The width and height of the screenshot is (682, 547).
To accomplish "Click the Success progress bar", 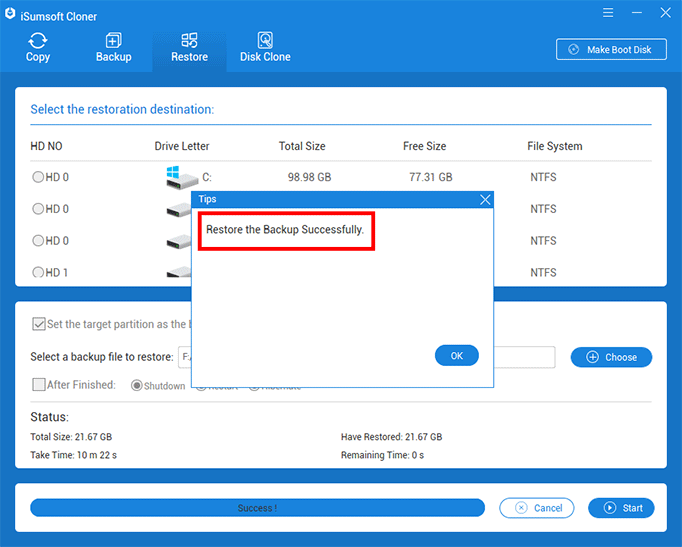I will click(257, 508).
